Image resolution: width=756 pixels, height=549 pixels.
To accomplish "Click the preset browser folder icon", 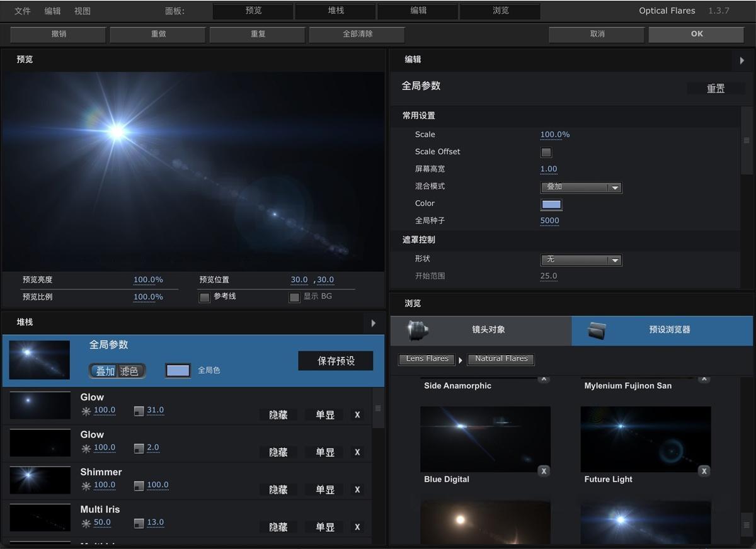I will (597, 331).
